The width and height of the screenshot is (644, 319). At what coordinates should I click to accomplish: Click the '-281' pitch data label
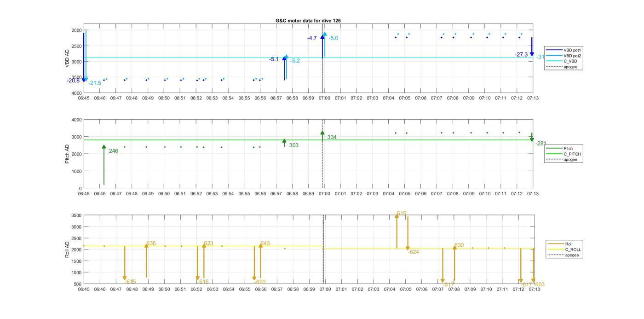(x=540, y=143)
